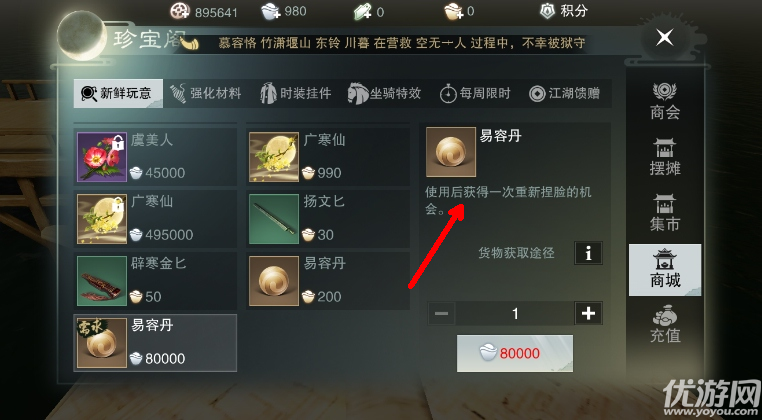Tap the silver ingot 980 currency icon
The width and height of the screenshot is (762, 420).
tap(270, 11)
